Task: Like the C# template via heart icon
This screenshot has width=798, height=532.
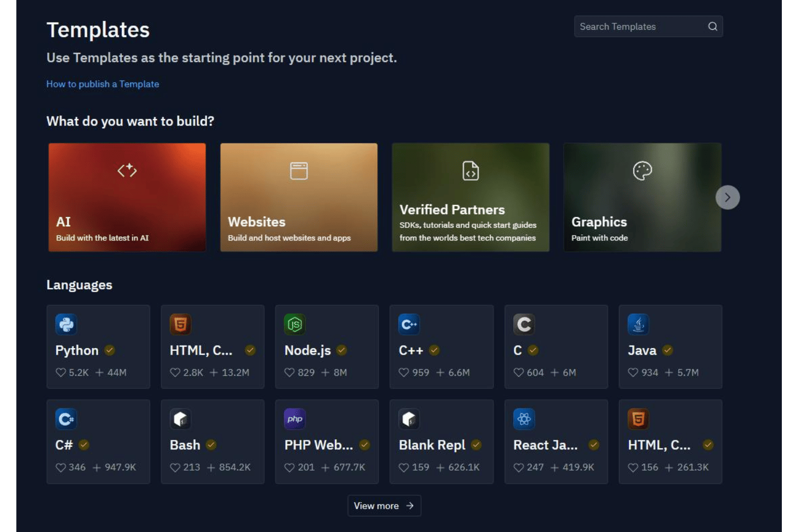Action: 61,467
